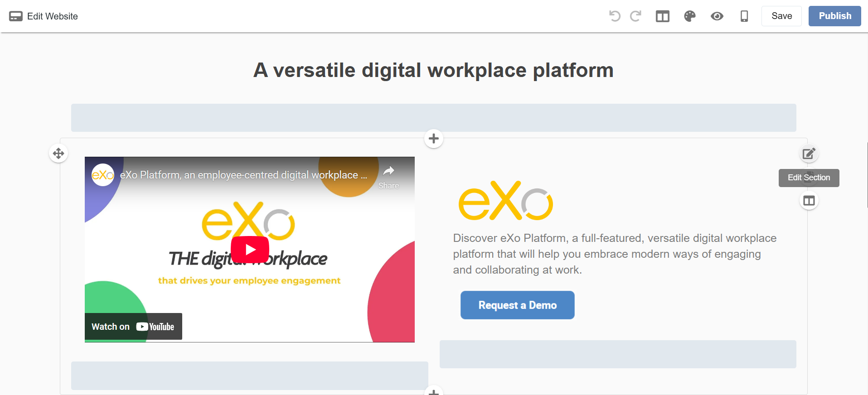
Task: Click the edit section pencil icon
Action: [809, 154]
